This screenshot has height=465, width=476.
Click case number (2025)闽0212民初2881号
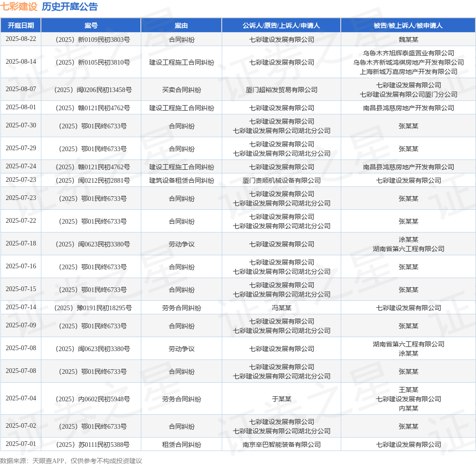(93, 180)
